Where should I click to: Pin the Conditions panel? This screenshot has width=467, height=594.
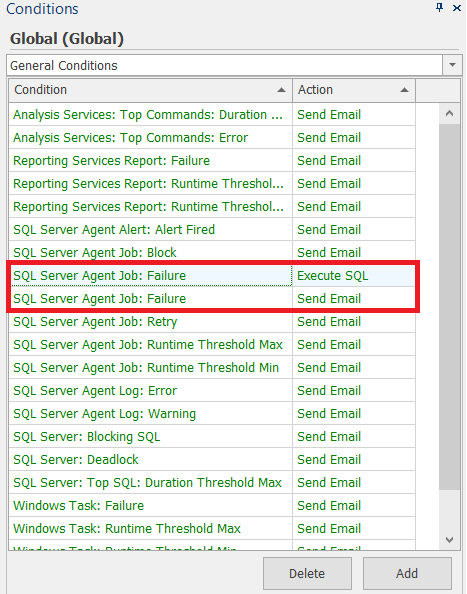[x=439, y=8]
